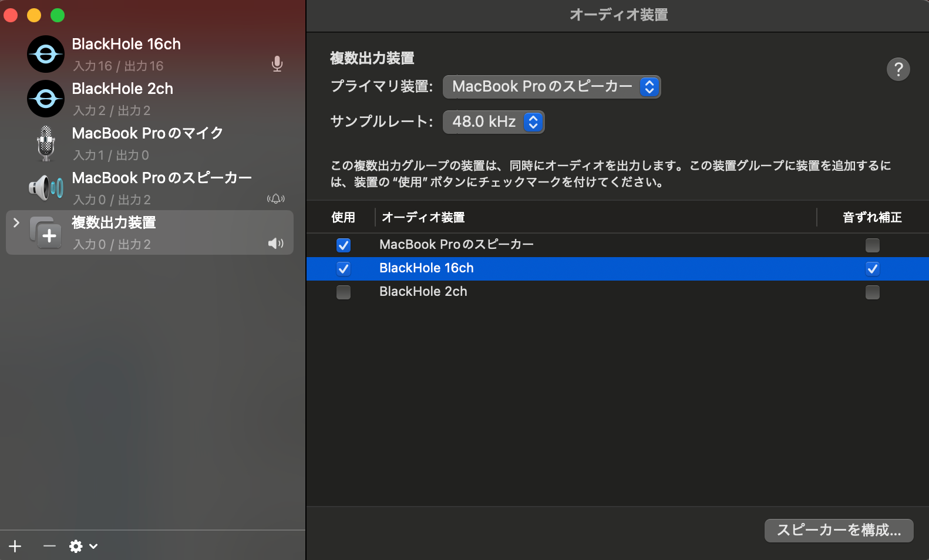Screen dimensions: 929x560
Task: Click the スピーカーを構成... button
Action: point(839,530)
